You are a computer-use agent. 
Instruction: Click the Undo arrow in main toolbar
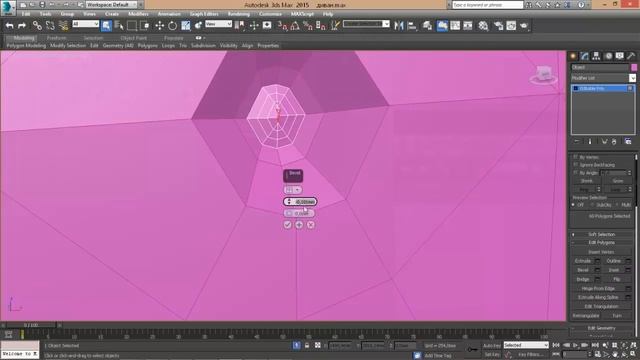point(9,25)
